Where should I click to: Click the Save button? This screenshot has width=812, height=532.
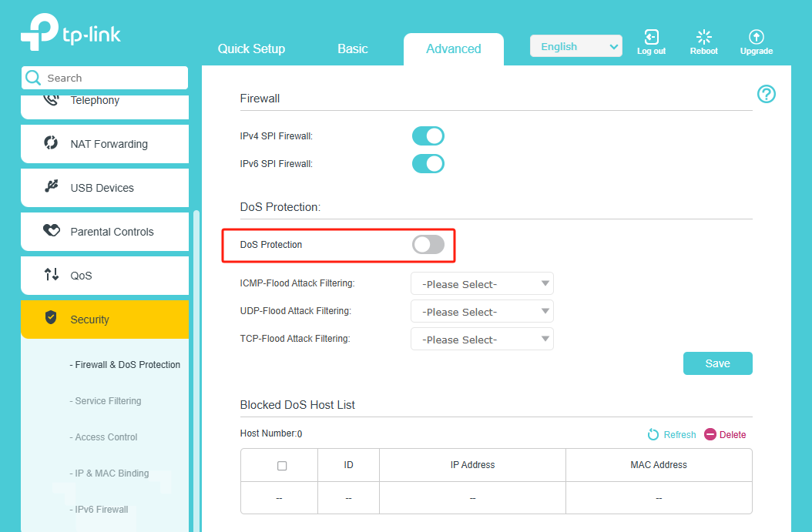(x=717, y=363)
